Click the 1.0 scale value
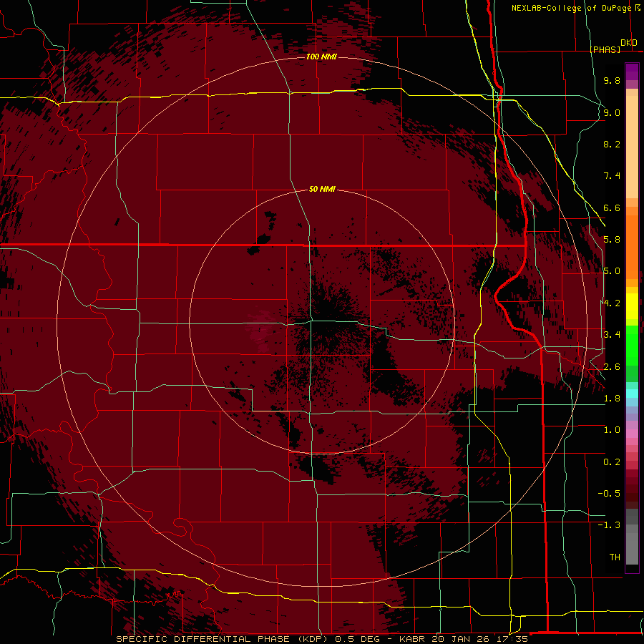The image size is (644, 644). 612,430
